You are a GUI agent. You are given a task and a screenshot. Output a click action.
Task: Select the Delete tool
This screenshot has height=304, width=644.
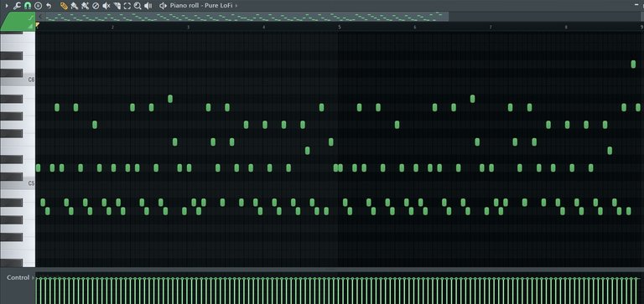coord(96,6)
